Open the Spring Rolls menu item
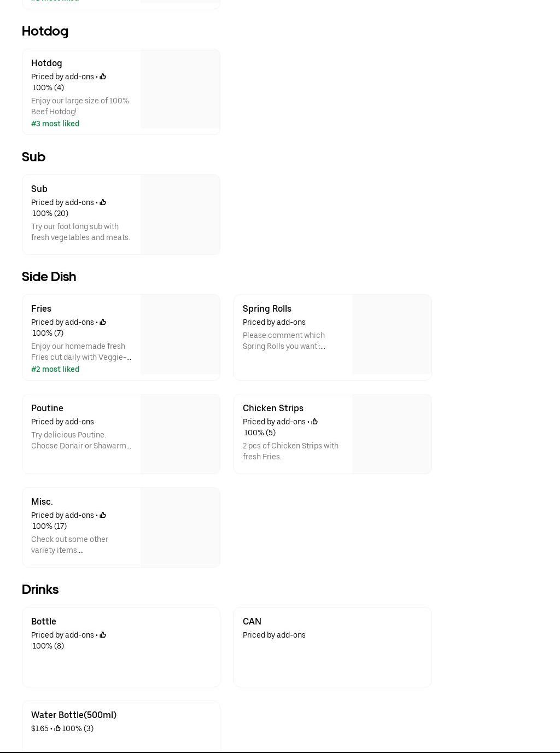Image resolution: width=560 pixels, height=753 pixels. (x=267, y=308)
